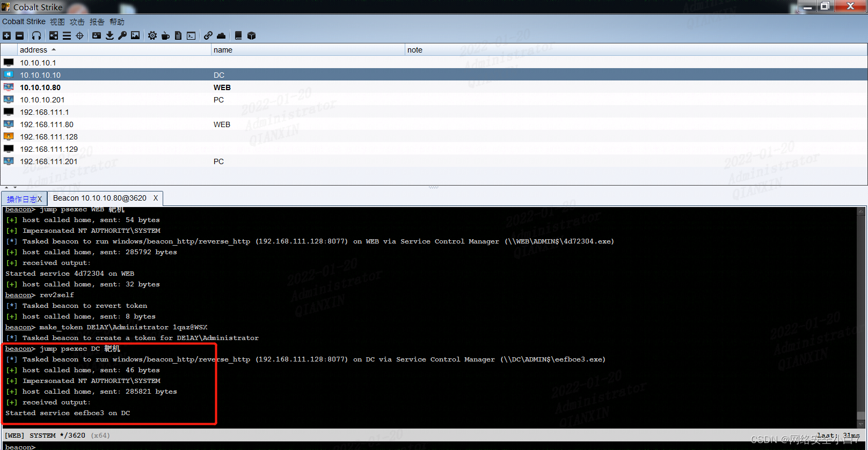Screen dimensions: 868x450
Task: Close the Beacon 10.10.10.80@3620 tab
Action: click(x=156, y=198)
